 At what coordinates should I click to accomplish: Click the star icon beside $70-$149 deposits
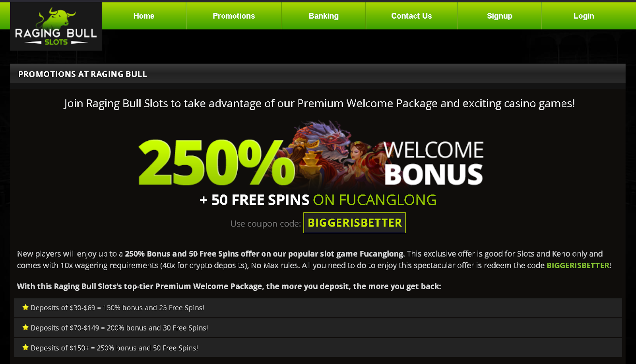click(25, 327)
